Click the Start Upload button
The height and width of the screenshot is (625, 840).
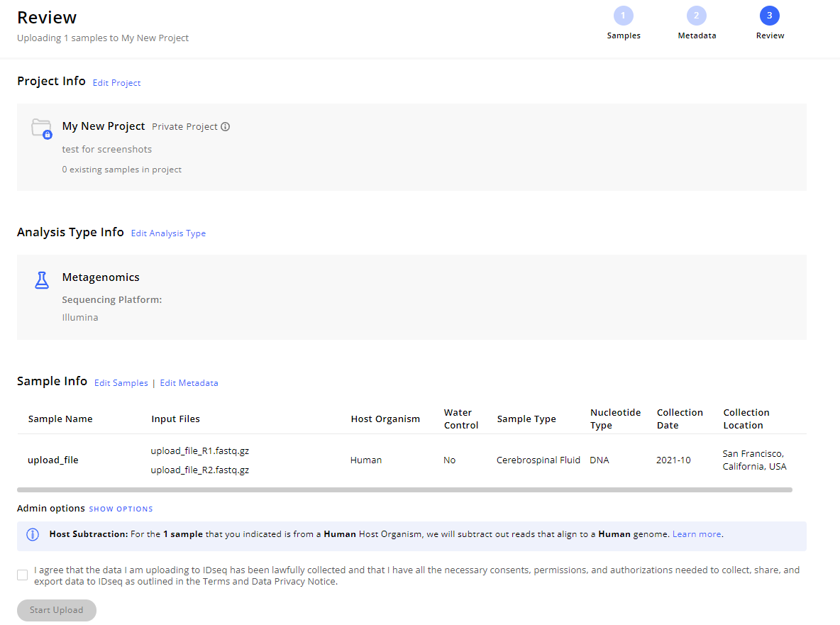coord(57,610)
